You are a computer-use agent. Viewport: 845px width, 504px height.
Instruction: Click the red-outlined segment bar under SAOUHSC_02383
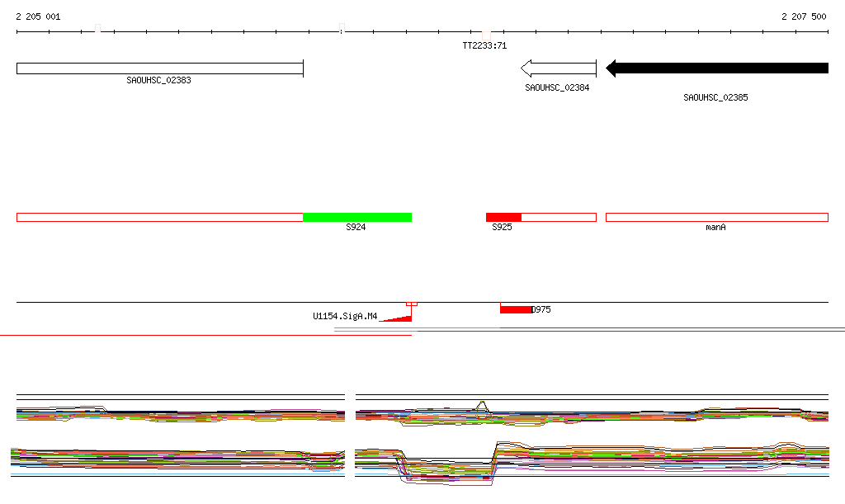(x=160, y=218)
